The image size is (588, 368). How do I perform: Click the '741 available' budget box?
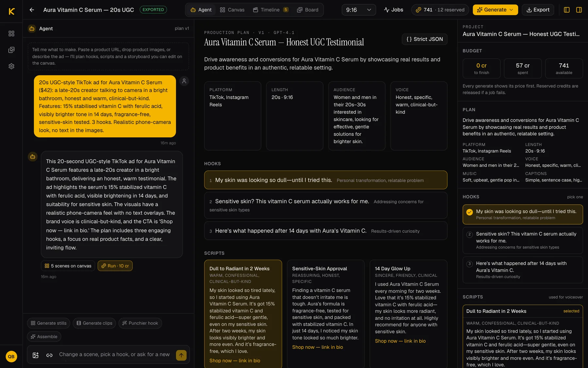(564, 68)
